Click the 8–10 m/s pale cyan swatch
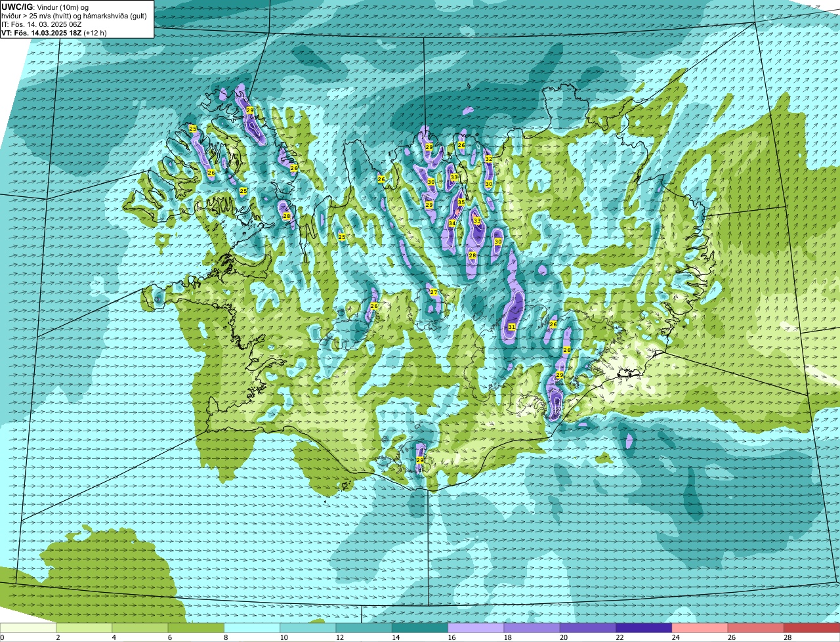 pos(252,628)
